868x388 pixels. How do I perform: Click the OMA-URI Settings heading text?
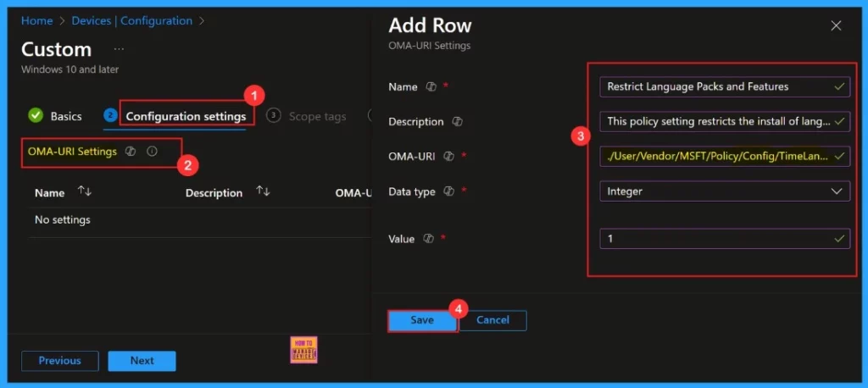click(73, 151)
